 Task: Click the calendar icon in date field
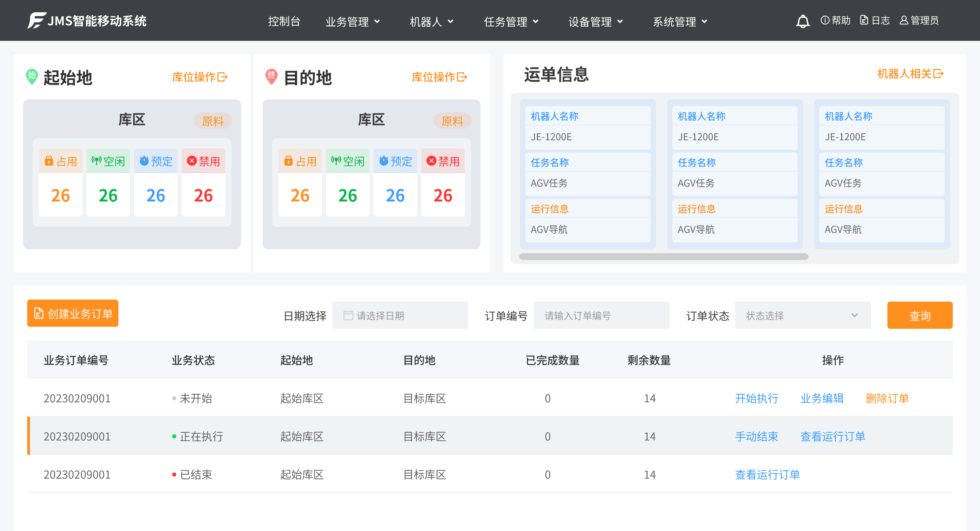(x=348, y=315)
